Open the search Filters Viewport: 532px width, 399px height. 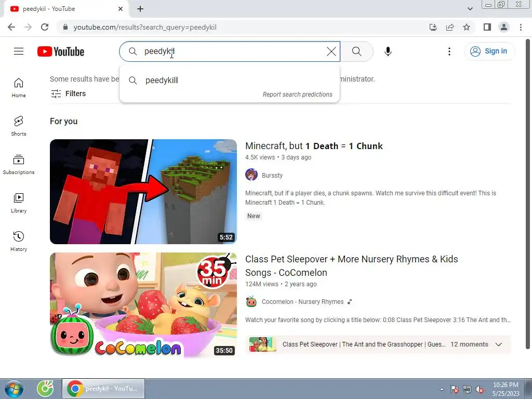click(x=68, y=94)
